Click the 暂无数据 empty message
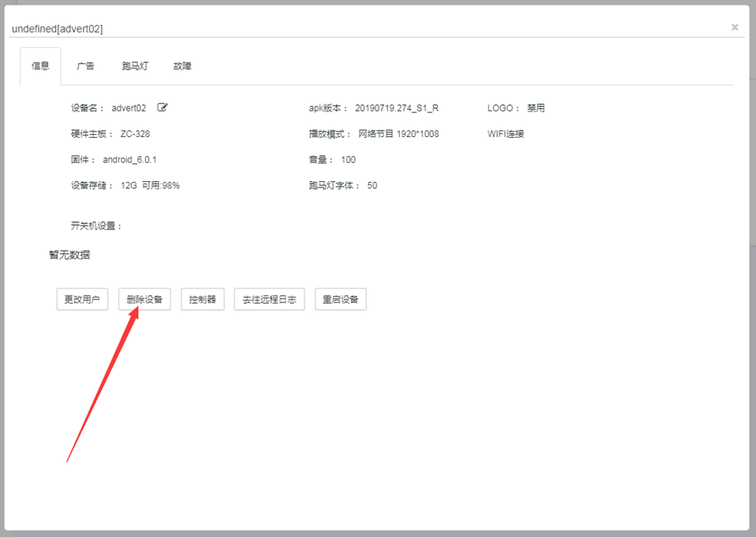 point(70,255)
